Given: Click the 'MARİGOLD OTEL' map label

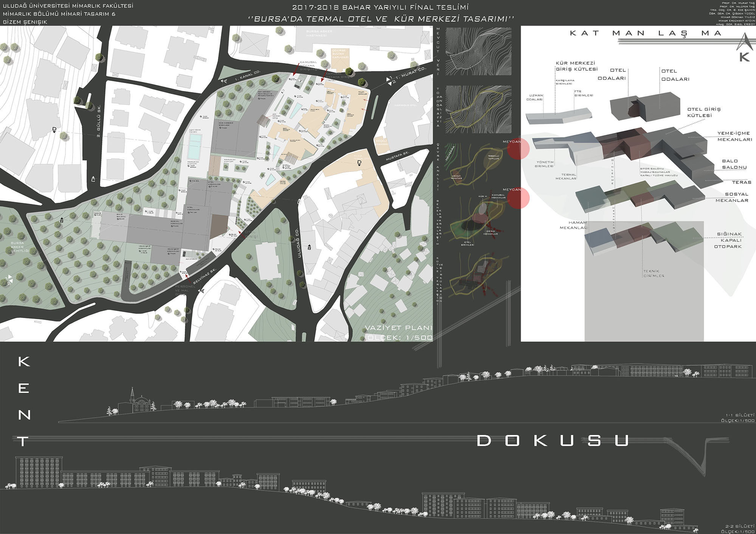Looking at the screenshot, I should click(x=405, y=105).
